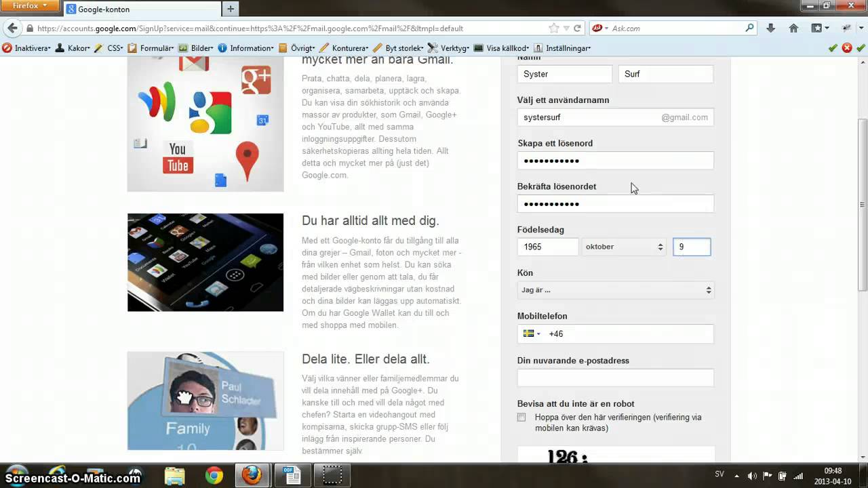The width and height of the screenshot is (868, 488).
Task: Click the Google+ icon in the products image
Action: coord(256,81)
